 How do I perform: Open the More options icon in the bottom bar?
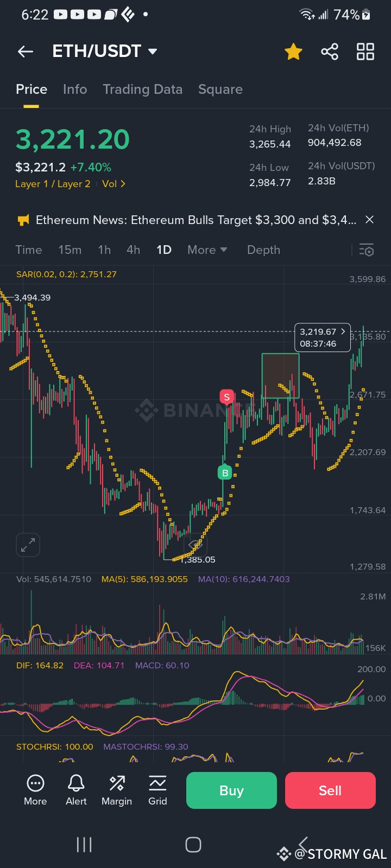(35, 790)
